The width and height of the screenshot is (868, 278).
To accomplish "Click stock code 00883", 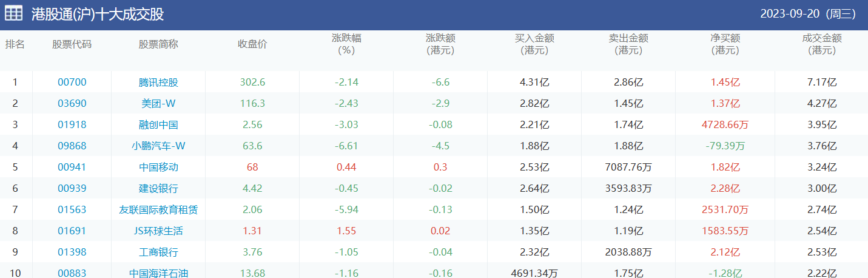I will click(x=72, y=273).
